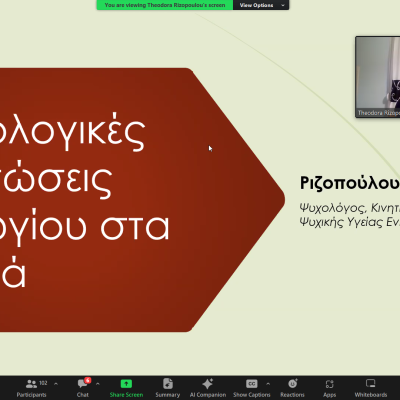Click the Whiteboards label
400x400 pixels.
(371, 395)
